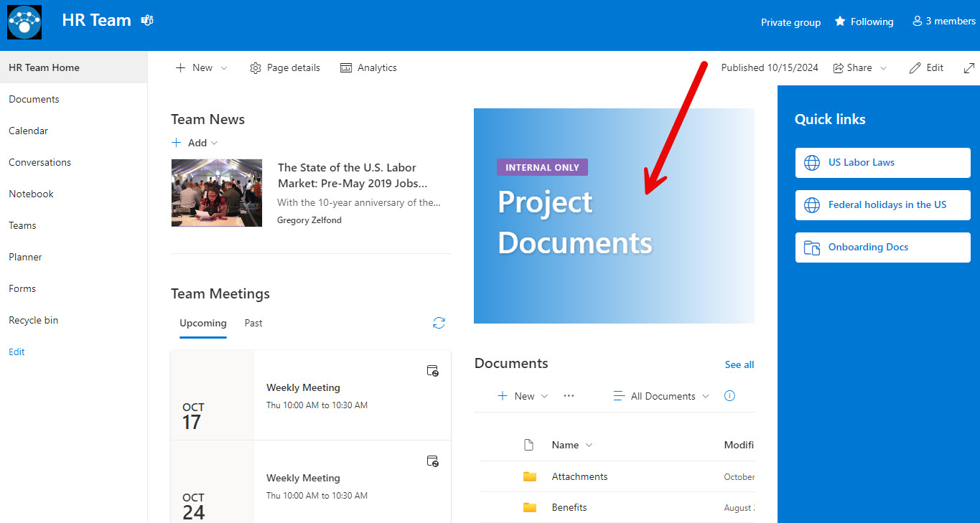Image resolution: width=980 pixels, height=523 pixels.
Task: Click the Benefits folder icon
Action: tap(530, 507)
